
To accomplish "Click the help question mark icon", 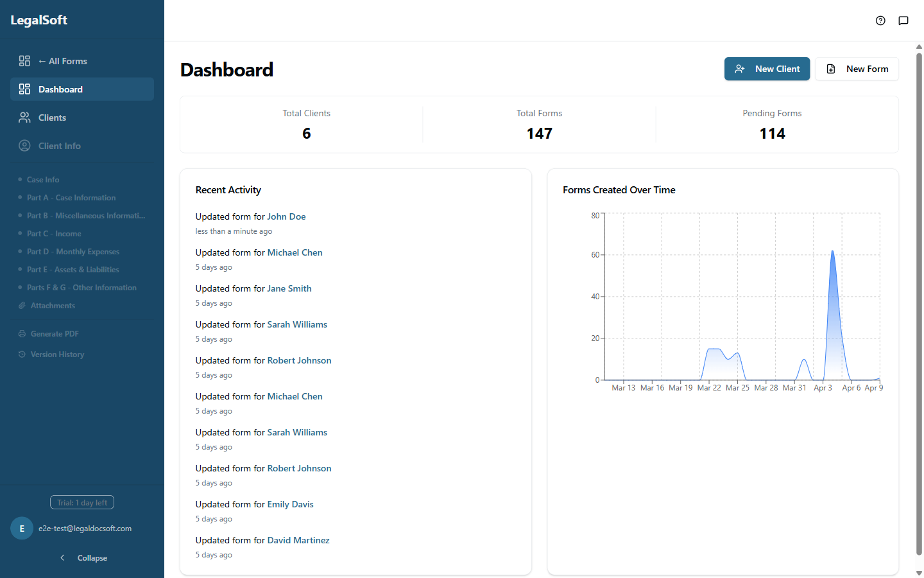I will (x=880, y=21).
